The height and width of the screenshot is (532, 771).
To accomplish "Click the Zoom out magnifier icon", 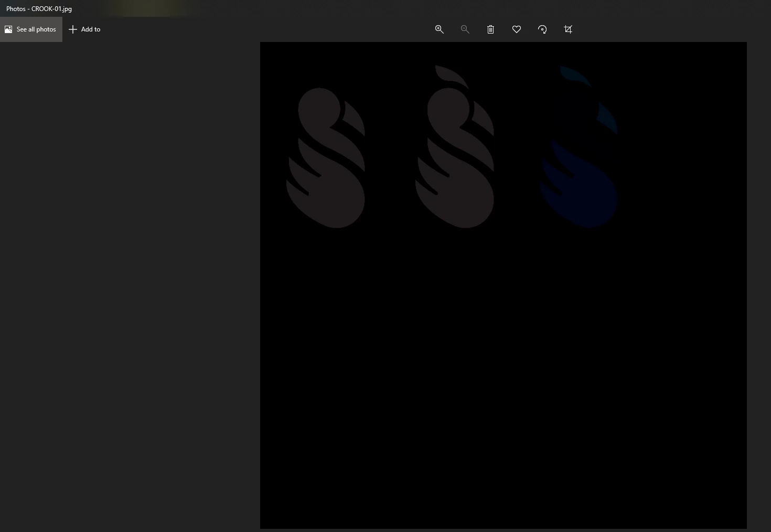I will (465, 29).
